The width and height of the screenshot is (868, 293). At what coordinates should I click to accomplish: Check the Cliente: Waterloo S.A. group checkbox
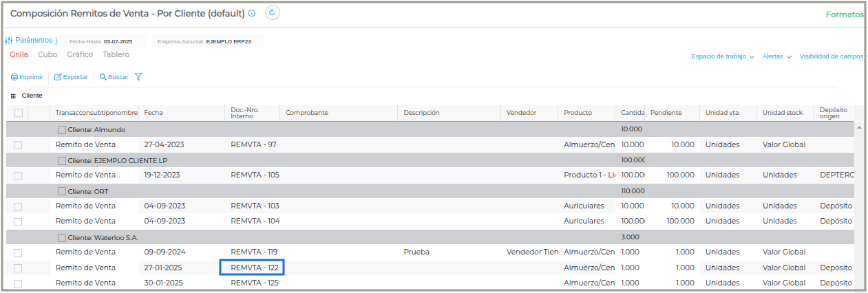tap(62, 237)
